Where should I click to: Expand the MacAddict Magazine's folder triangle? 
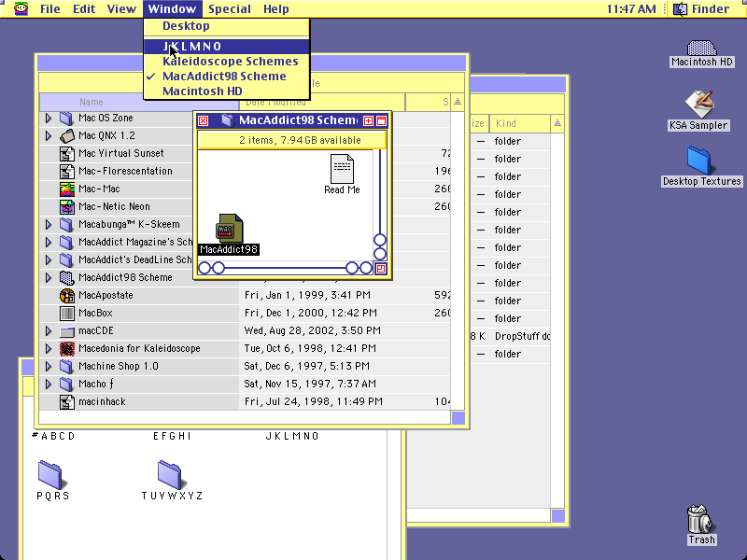[x=49, y=242]
